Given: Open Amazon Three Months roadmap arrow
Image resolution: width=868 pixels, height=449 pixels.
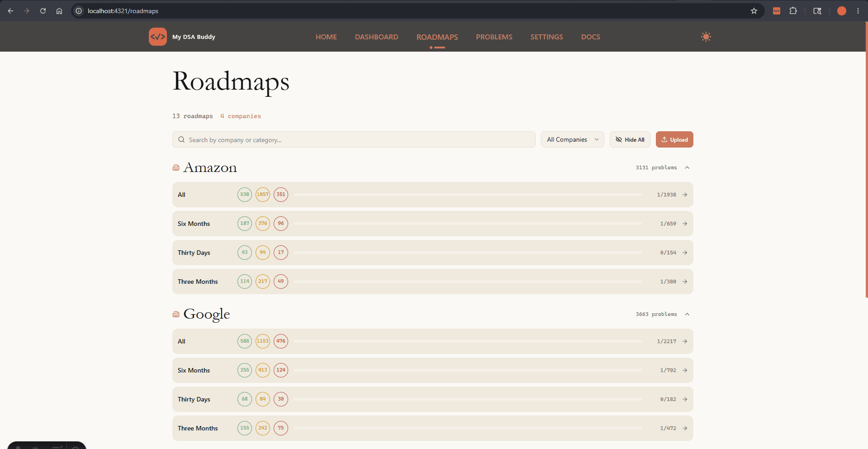Looking at the screenshot, I should 685,282.
